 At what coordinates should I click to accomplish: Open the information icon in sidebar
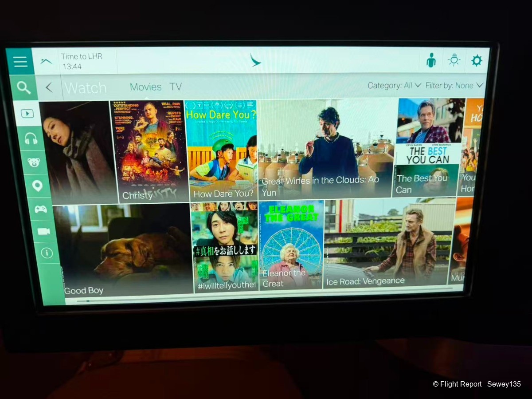pyautogui.click(x=47, y=253)
